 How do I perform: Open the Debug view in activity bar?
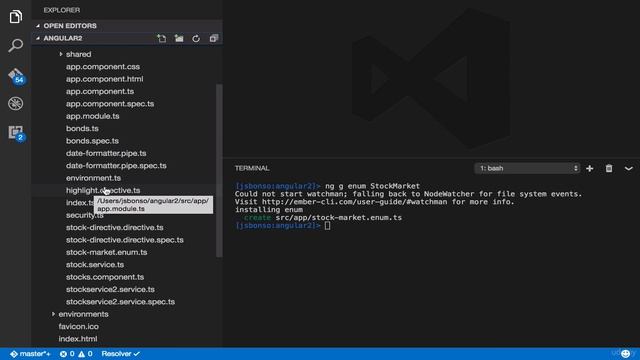(x=16, y=104)
